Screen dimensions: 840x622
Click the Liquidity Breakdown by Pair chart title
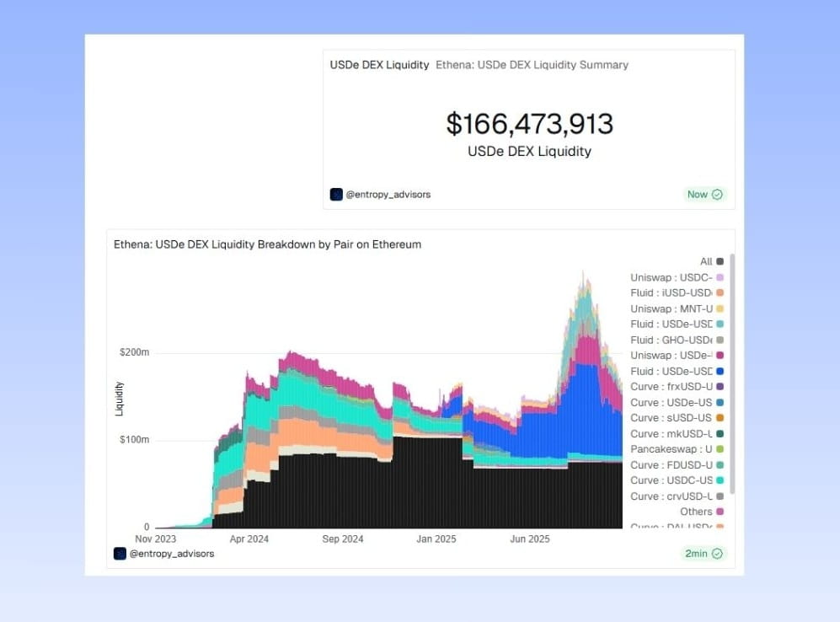coord(267,244)
